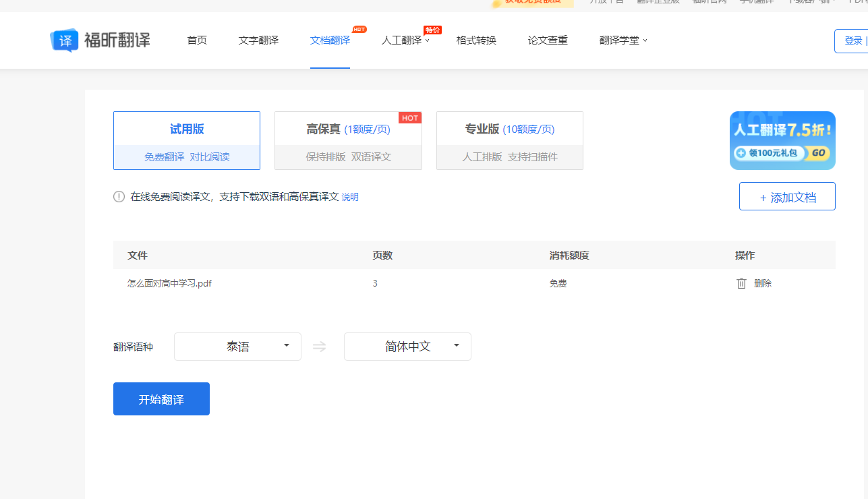Viewport: 868px width, 499px height.
Task: Click the 免费 cost cell
Action: (558, 283)
